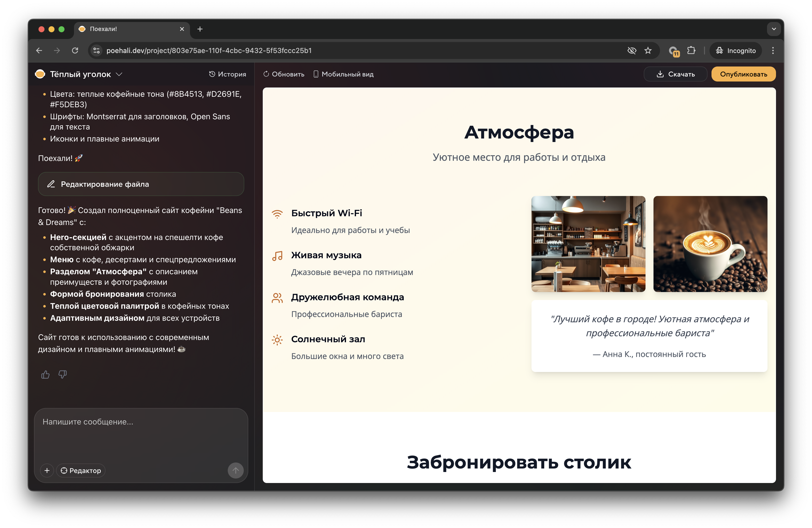Reload the page with browser refresh icon

75,50
